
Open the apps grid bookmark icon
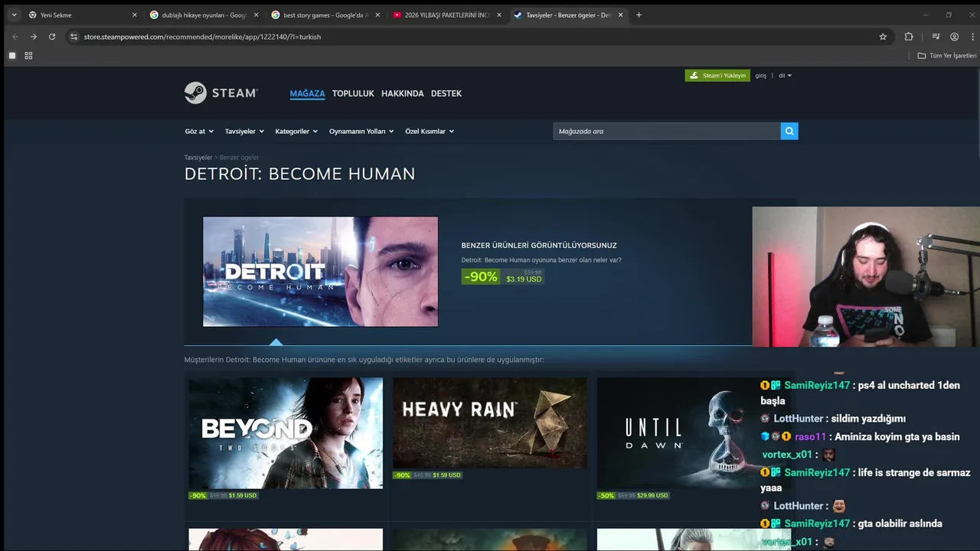(x=28, y=56)
